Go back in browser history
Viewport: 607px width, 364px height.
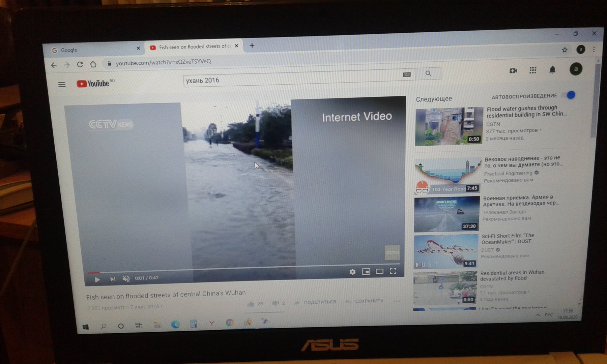(x=54, y=65)
